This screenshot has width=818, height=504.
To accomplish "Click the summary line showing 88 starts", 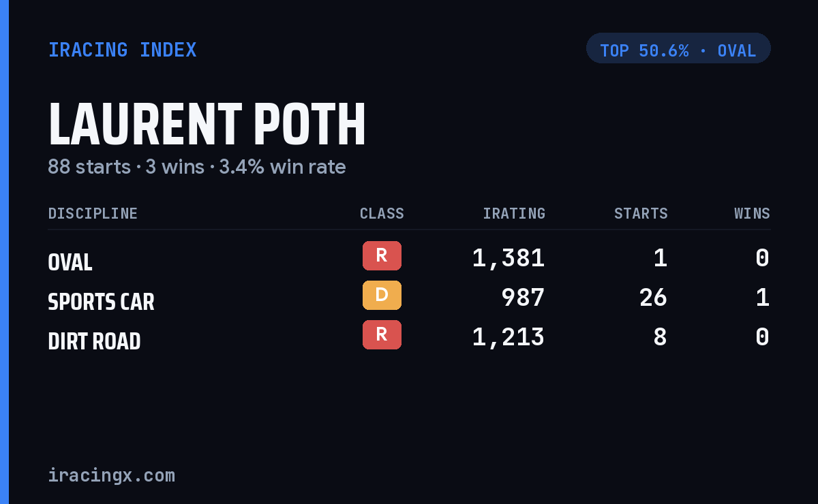I will tap(197, 167).
